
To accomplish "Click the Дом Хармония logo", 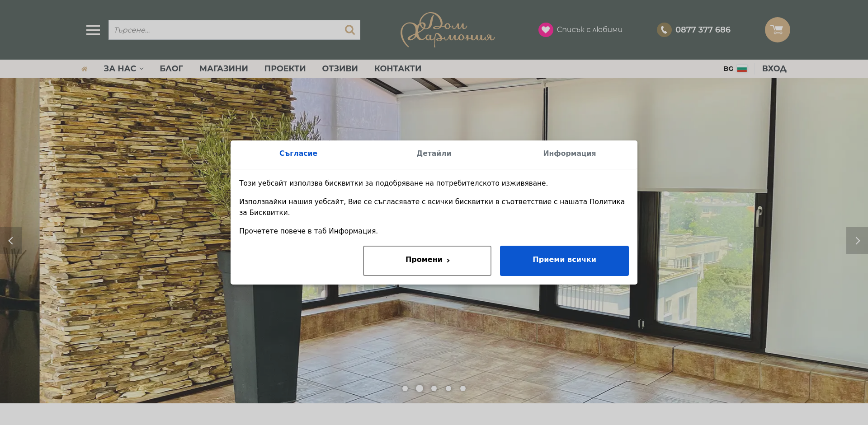I will click(448, 30).
